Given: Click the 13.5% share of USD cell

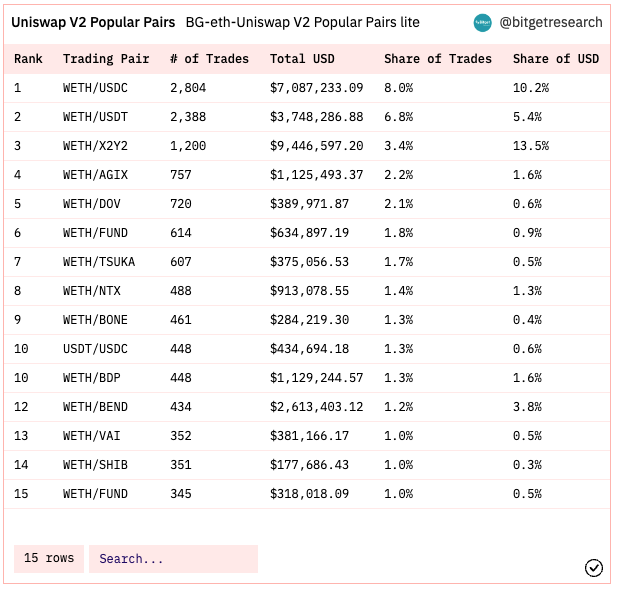Looking at the screenshot, I should click(x=531, y=146).
